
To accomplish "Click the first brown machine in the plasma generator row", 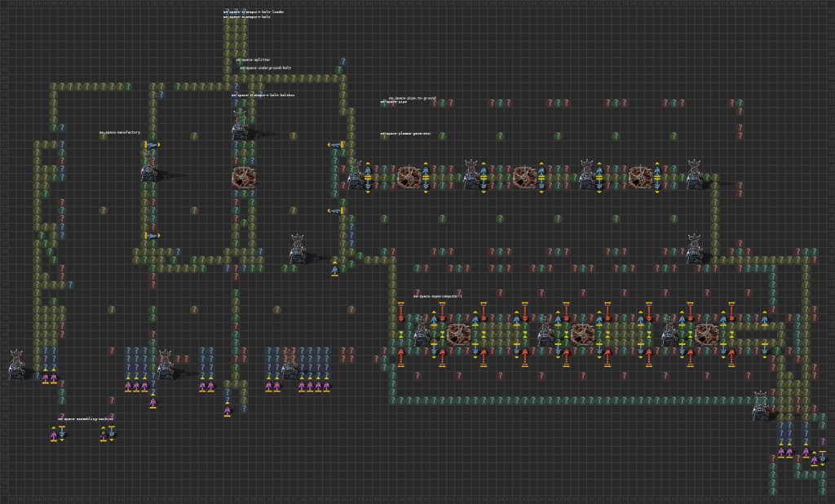I will (409, 178).
